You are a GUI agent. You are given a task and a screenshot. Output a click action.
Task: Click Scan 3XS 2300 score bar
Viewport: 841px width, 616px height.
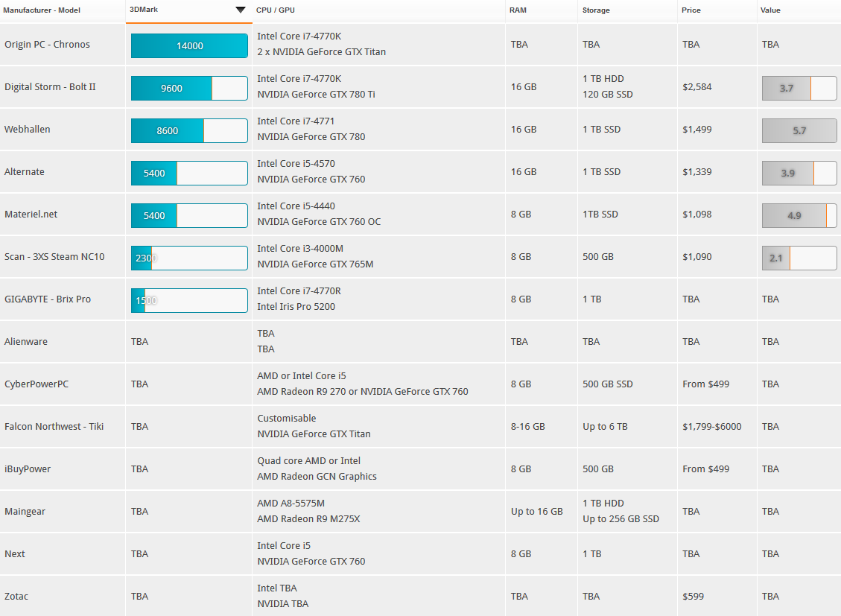pos(189,258)
